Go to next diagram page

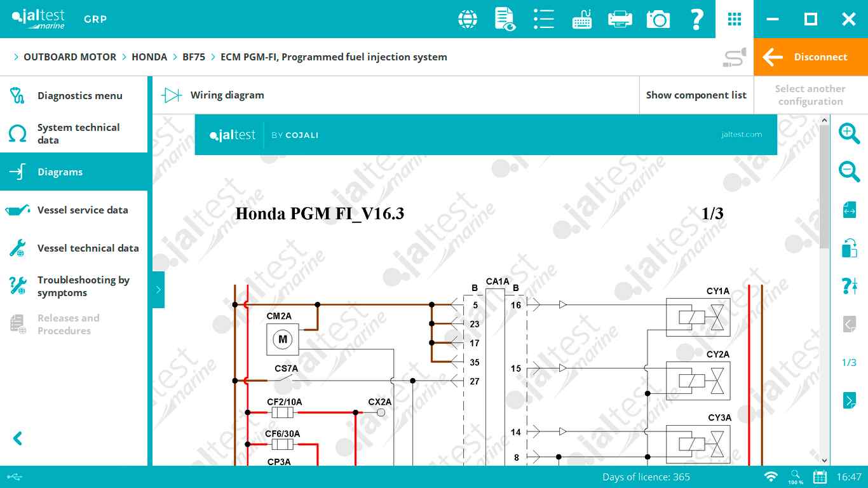tap(850, 400)
